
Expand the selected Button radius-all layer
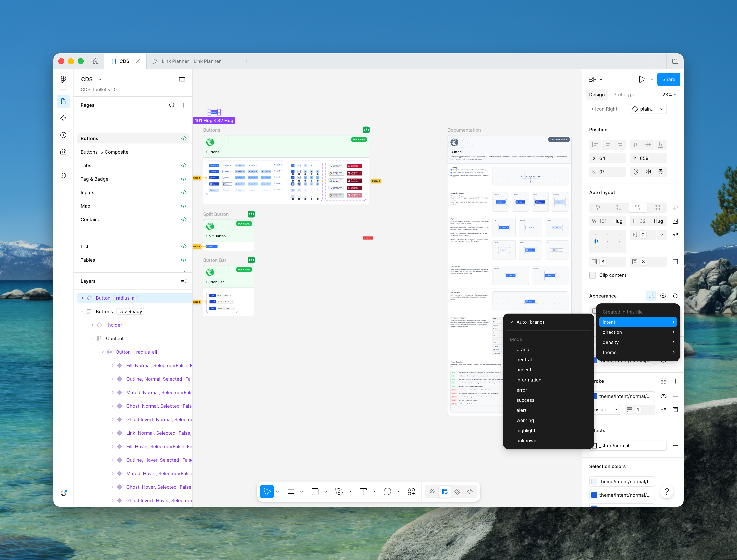point(82,298)
